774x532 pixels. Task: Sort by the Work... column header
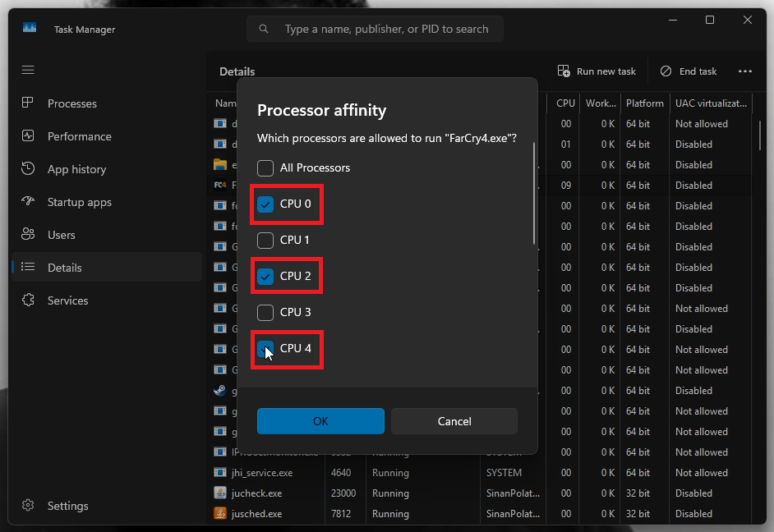point(601,103)
